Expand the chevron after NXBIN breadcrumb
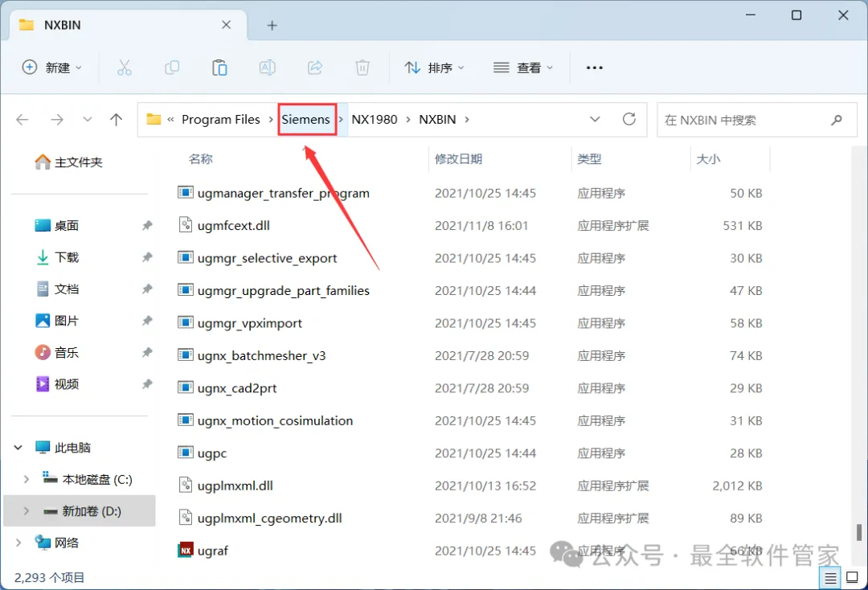 pos(467,120)
